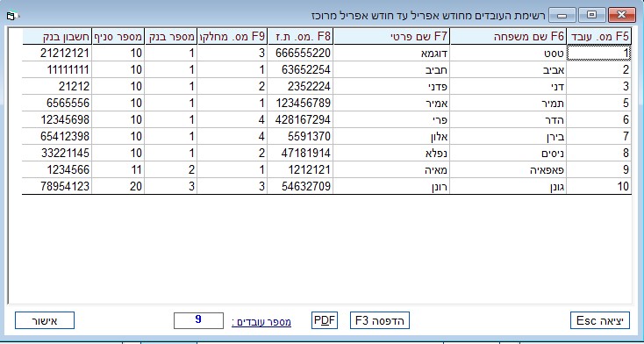Select family name גונן
The width and height of the screenshot is (644, 344).
click(509, 186)
